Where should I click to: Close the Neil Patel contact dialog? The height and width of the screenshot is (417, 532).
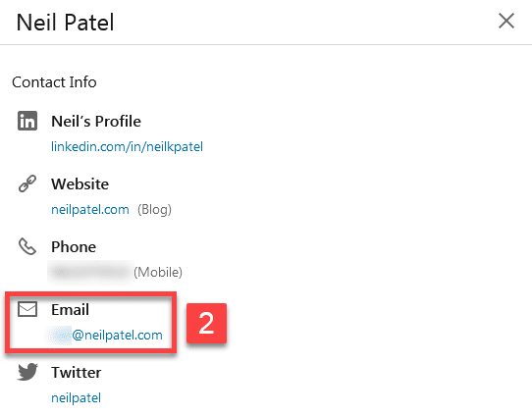pyautogui.click(x=506, y=21)
